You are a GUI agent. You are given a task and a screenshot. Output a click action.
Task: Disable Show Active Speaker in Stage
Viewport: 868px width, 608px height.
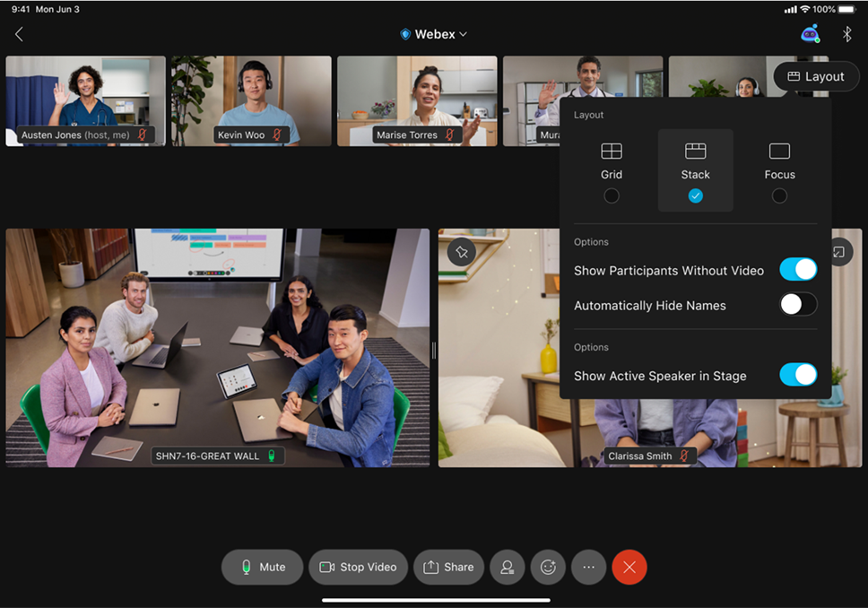click(797, 375)
